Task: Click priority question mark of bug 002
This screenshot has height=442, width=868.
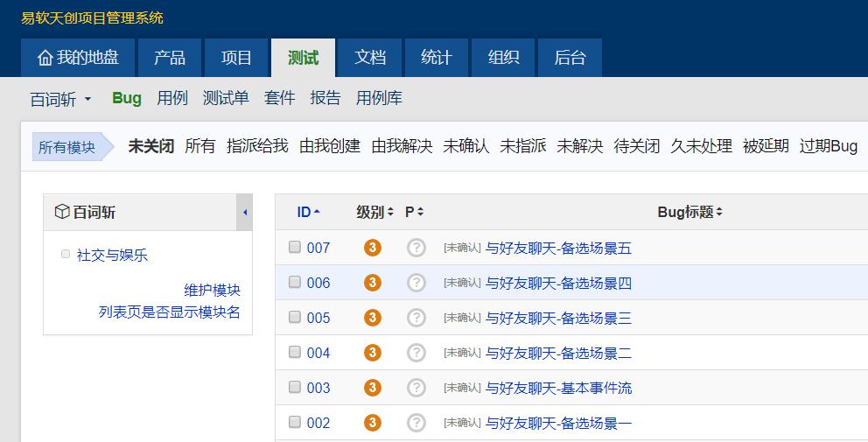Action: tap(416, 422)
